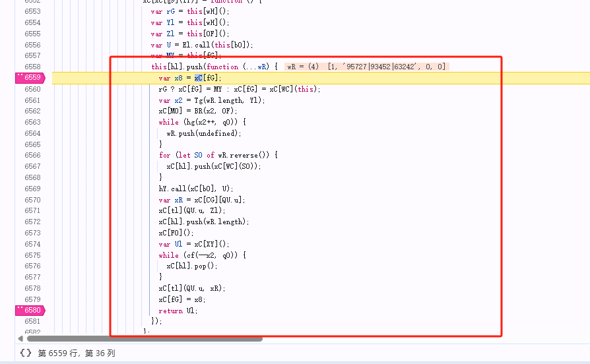The width and height of the screenshot is (590, 364).
Task: Click 'xC[tl](QU.u, xR);' statement
Action: (x=192, y=288)
